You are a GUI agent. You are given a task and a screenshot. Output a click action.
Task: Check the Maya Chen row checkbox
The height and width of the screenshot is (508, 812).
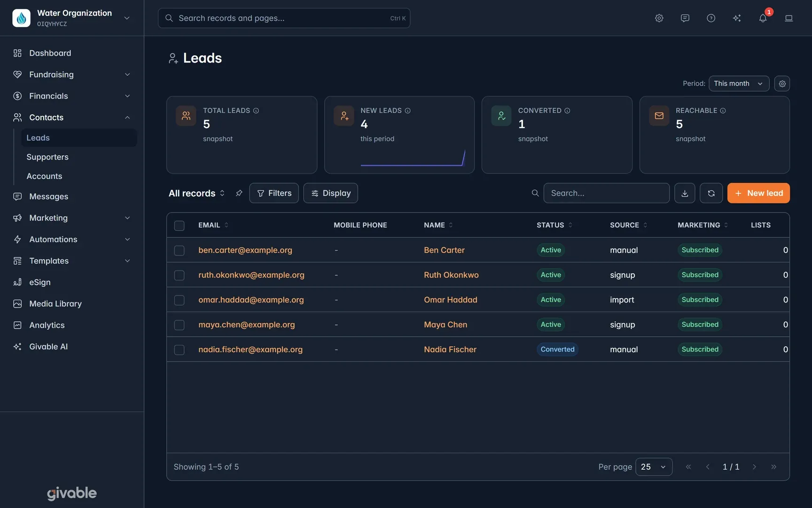coord(179,325)
